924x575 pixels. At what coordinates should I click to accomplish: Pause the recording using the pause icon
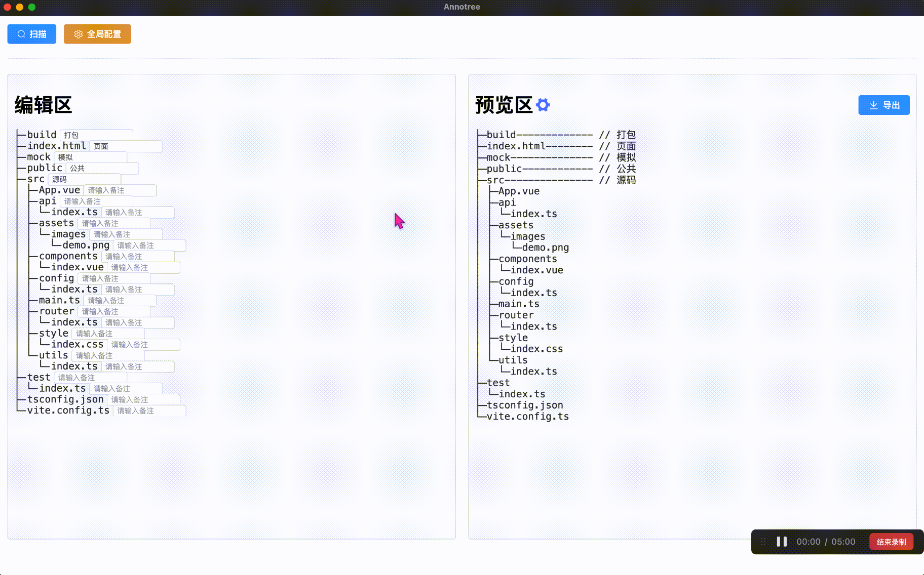[781, 542]
